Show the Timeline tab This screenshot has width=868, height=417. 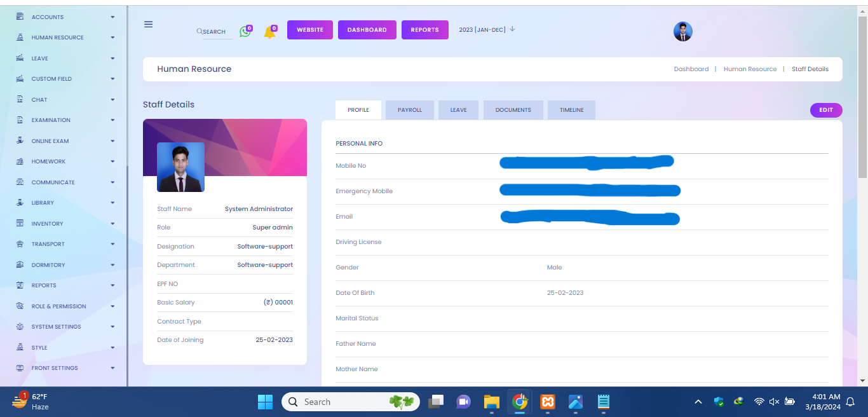pos(571,110)
